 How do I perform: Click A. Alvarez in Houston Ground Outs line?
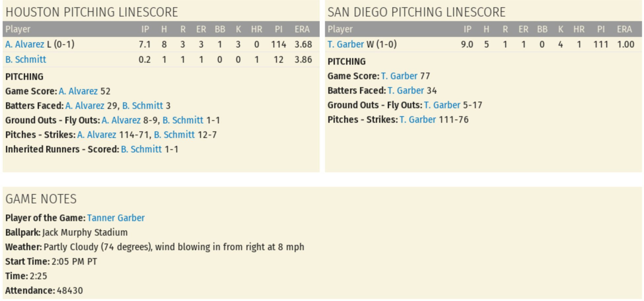(121, 120)
